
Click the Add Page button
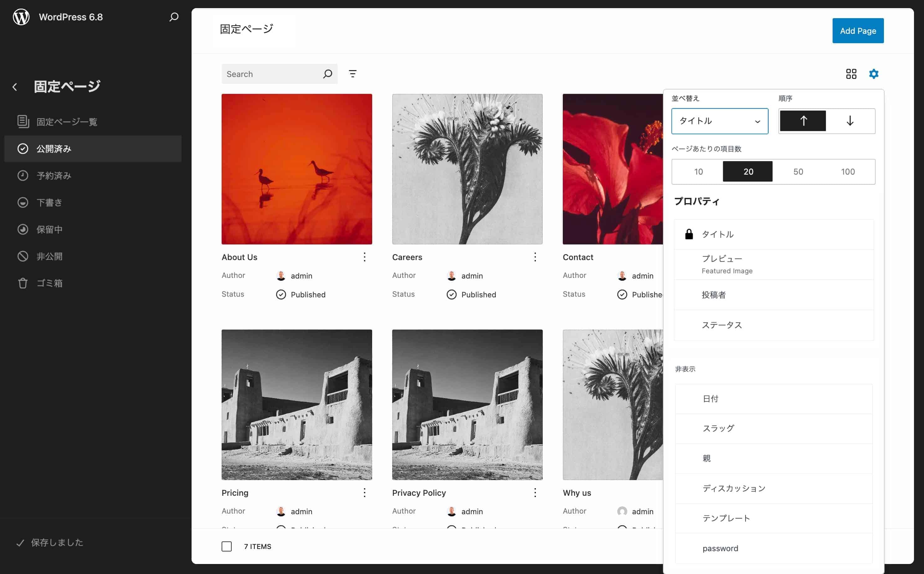858,30
